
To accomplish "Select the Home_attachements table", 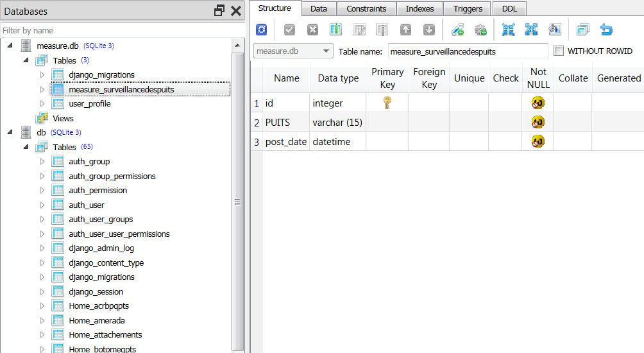I will click(x=105, y=334).
